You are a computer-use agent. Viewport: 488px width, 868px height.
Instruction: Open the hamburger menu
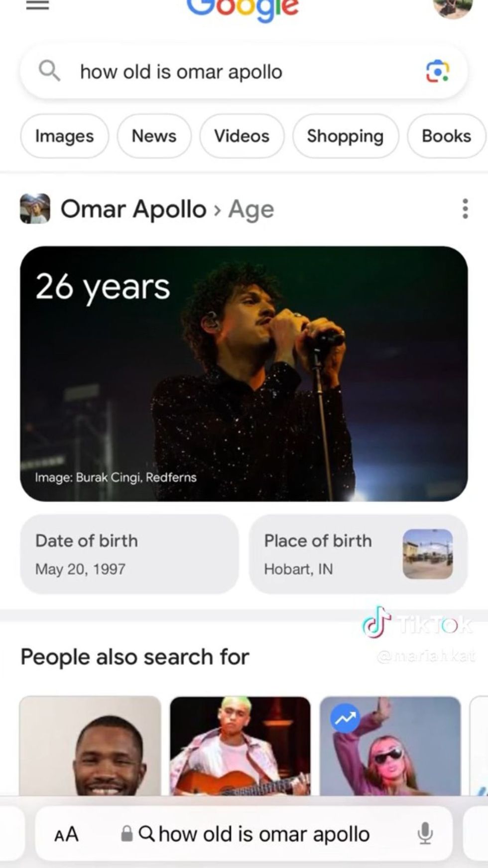click(37, 5)
